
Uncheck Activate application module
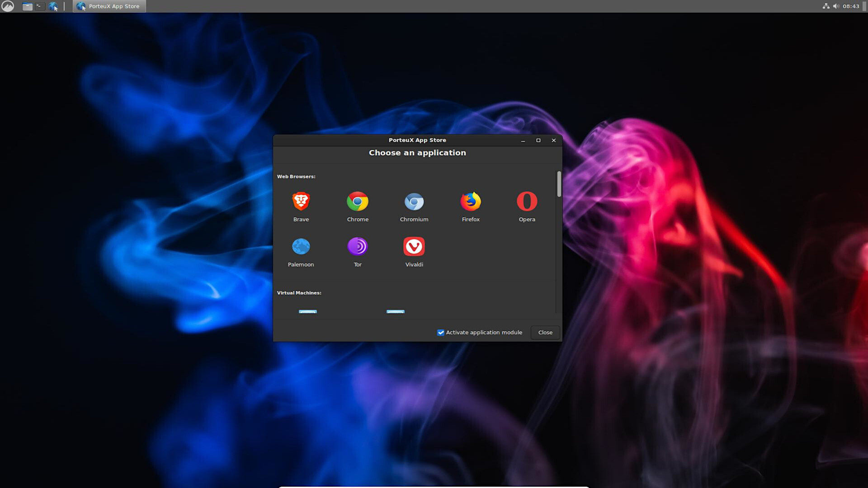point(441,333)
